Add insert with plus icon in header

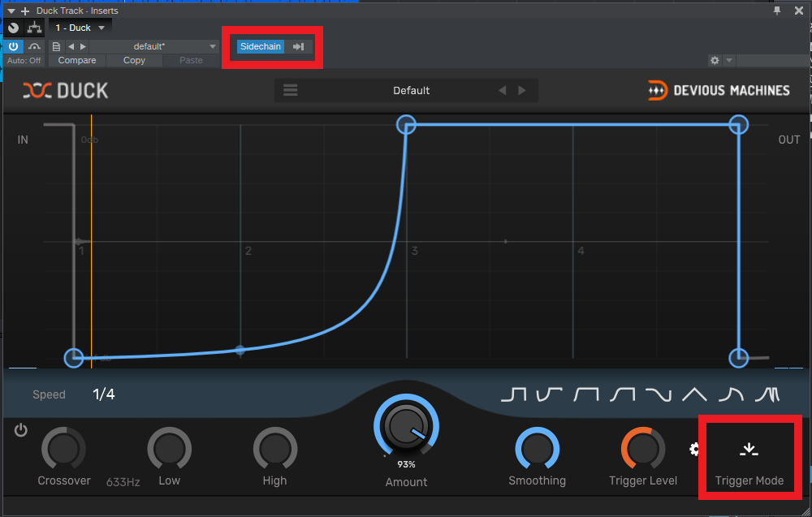tap(24, 11)
